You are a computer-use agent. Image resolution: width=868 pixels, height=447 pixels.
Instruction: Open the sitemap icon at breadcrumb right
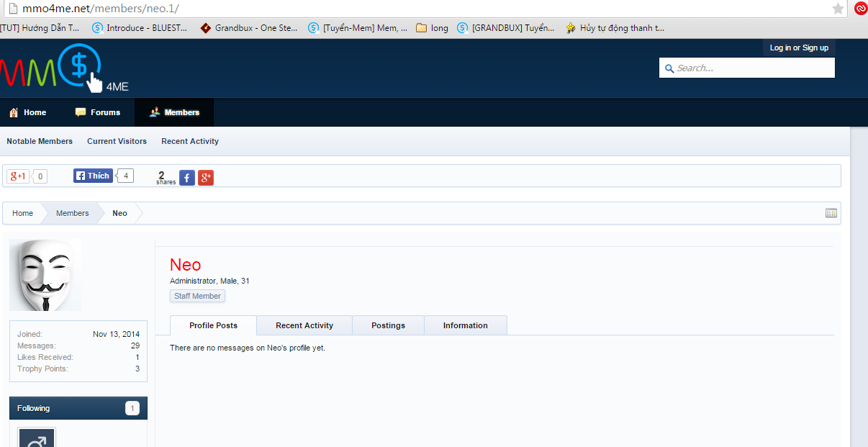tap(831, 213)
